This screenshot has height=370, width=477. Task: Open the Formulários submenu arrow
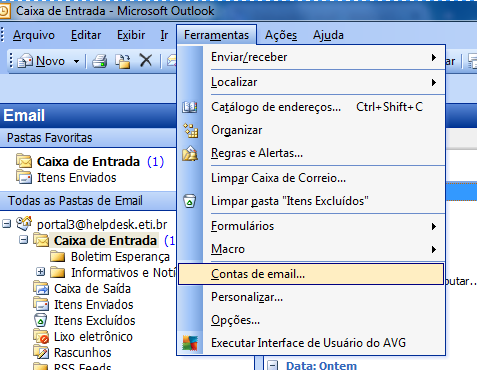[434, 227]
